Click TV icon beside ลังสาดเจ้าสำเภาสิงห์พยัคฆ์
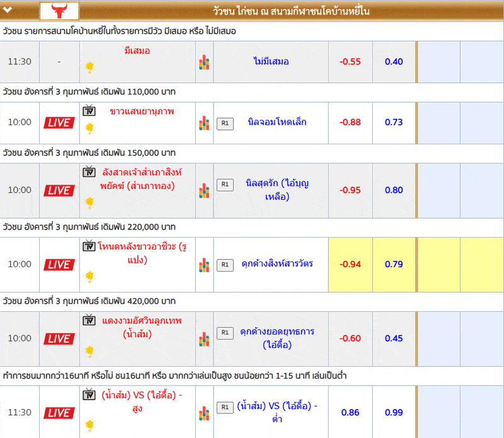Image resolution: width=504 pixels, height=438 pixels. [x=89, y=172]
